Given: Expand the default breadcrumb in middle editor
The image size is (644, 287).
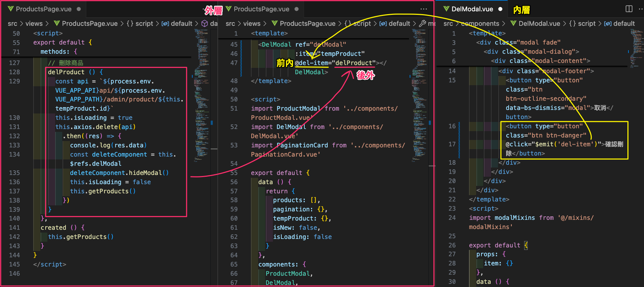Looking at the screenshot, I should click(x=399, y=24).
